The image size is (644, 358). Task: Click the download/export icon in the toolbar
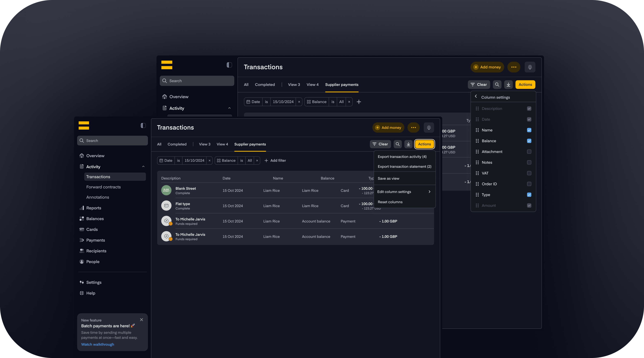click(x=408, y=144)
